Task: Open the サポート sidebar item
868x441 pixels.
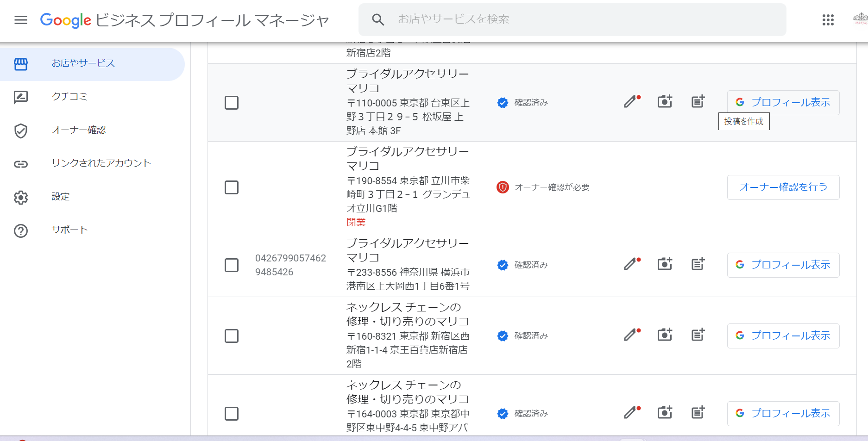Action: coord(69,229)
